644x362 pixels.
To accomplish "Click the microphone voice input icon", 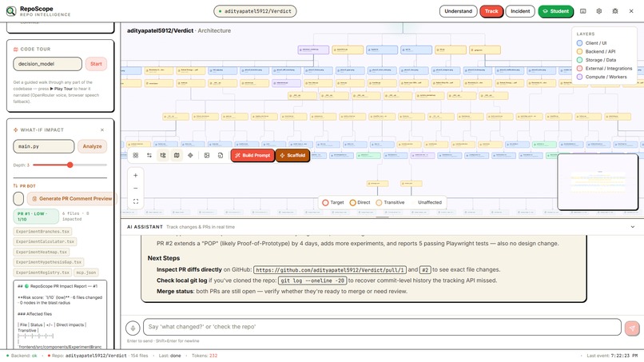I will pyautogui.click(x=133, y=328).
